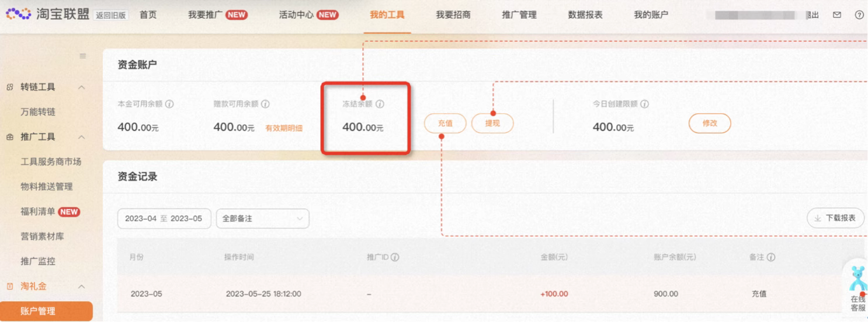Screen dimensions: 868x322
Task: Click the 推广工具 section icon
Action: pyautogui.click(x=10, y=137)
